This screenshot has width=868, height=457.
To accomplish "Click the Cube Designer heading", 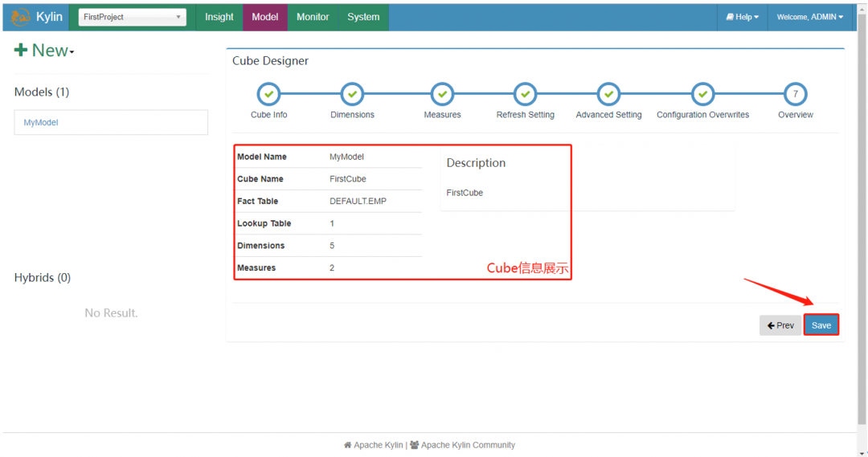I will coord(270,61).
